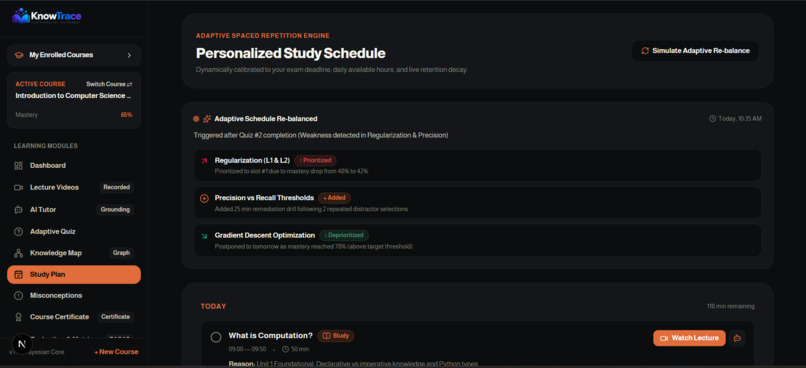
Task: Click the graduation cap icon beside My Enrolled Courses
Action: point(19,55)
